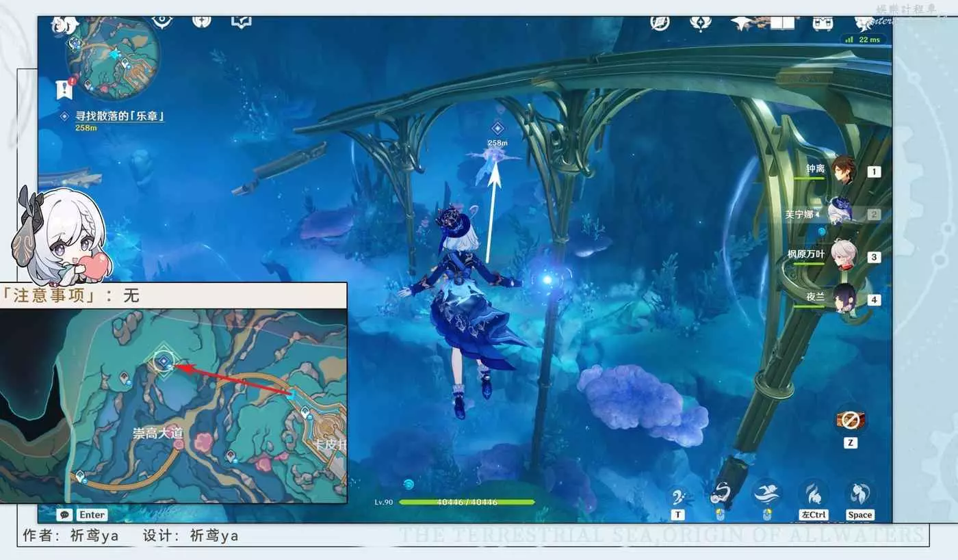Tap the Space ascend swim icon

pos(859,494)
